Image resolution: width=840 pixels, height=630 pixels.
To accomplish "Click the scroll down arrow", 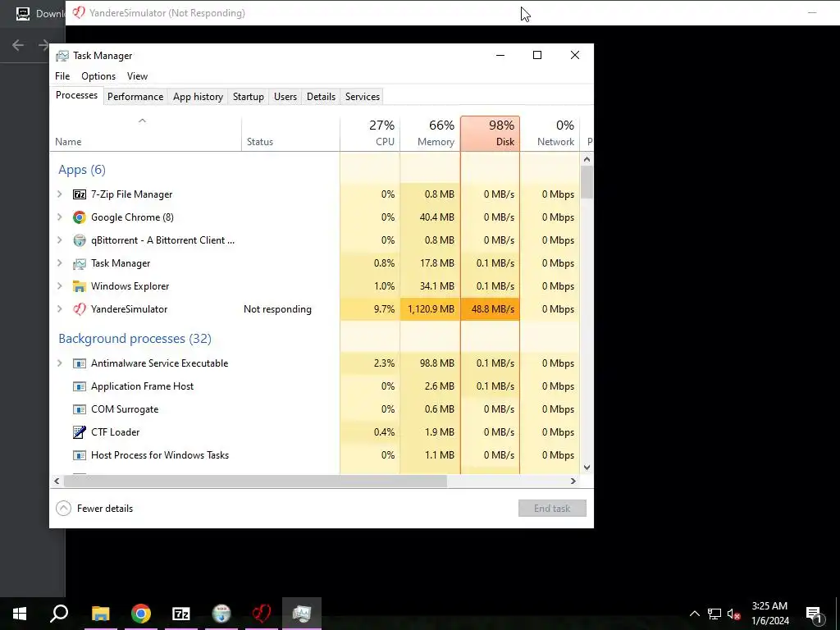I will pos(587,468).
